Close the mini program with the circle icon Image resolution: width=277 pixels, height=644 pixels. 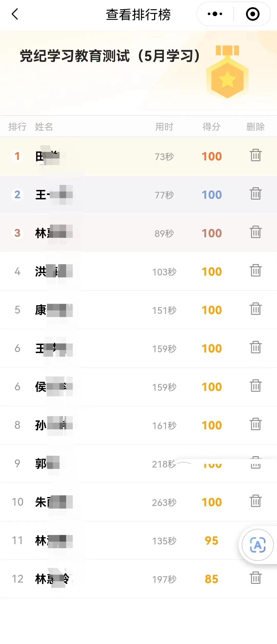point(253,14)
